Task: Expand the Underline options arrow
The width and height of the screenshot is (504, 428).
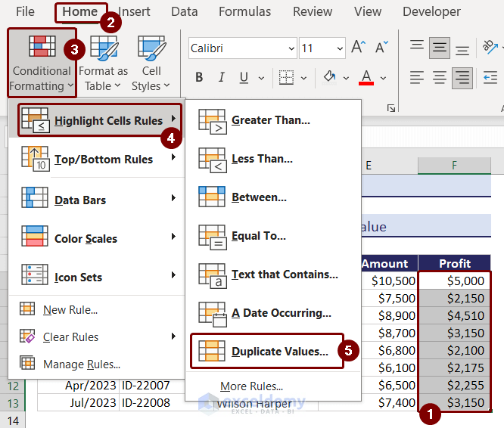Action: (261, 78)
